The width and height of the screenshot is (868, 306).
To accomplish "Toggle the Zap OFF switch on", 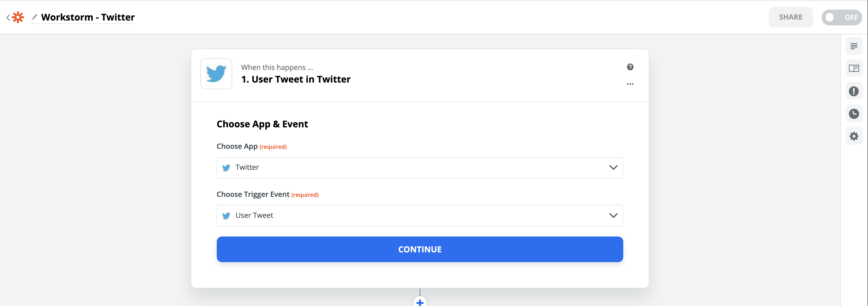I will pyautogui.click(x=841, y=17).
